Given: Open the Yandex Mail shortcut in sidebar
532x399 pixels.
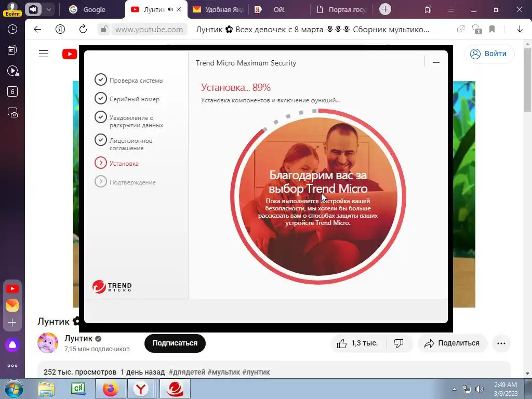Looking at the screenshot, I should tap(12, 305).
